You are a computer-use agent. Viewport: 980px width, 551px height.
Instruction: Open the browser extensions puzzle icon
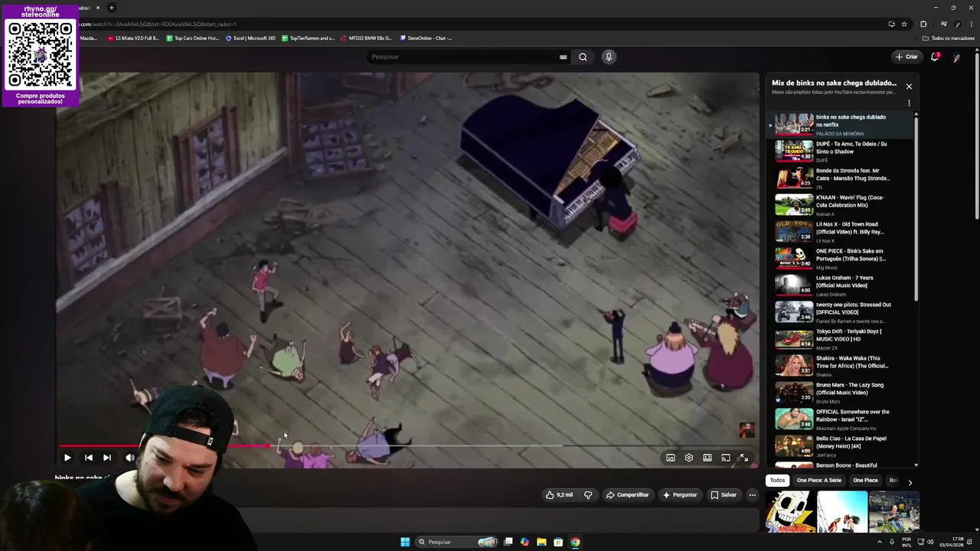tap(923, 24)
